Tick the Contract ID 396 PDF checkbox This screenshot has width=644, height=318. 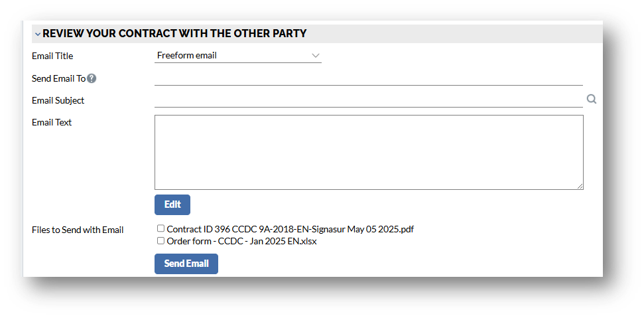click(x=161, y=228)
